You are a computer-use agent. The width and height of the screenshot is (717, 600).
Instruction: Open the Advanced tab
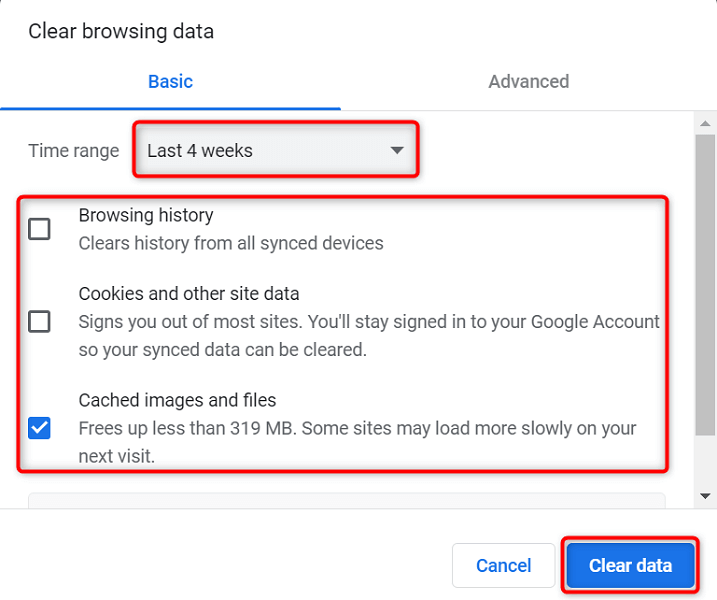(528, 82)
